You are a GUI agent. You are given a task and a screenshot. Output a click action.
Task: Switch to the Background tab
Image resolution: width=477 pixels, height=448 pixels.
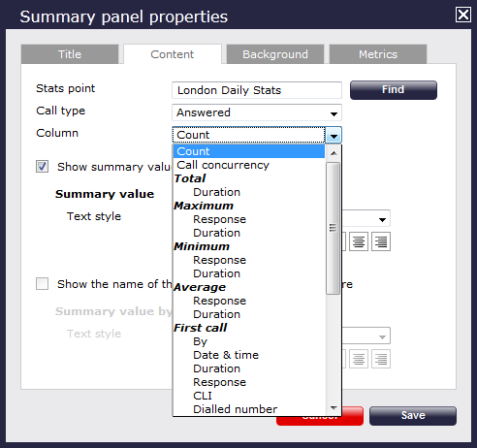tap(275, 54)
